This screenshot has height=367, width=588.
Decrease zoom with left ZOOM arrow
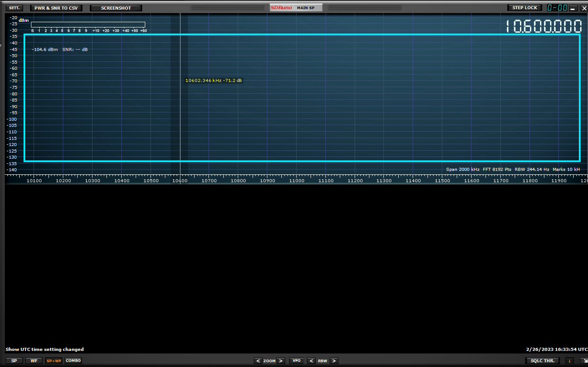pyautogui.click(x=258, y=361)
